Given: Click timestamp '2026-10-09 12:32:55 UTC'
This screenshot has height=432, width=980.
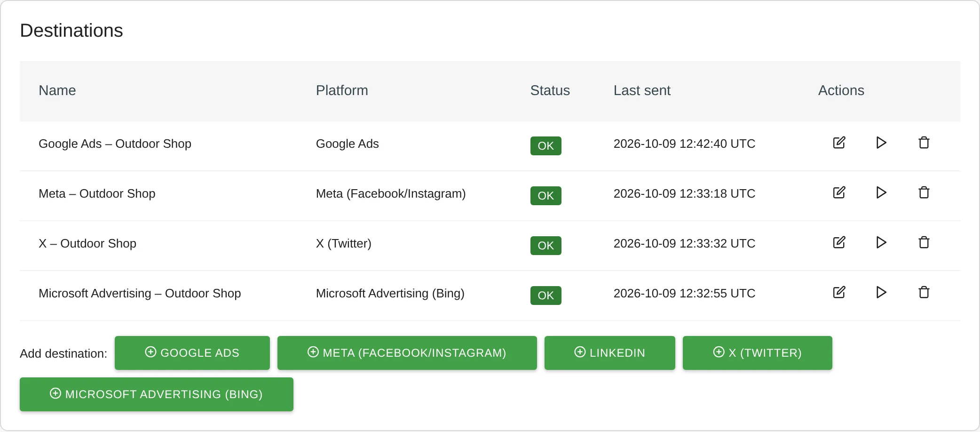Looking at the screenshot, I should pyautogui.click(x=684, y=293).
